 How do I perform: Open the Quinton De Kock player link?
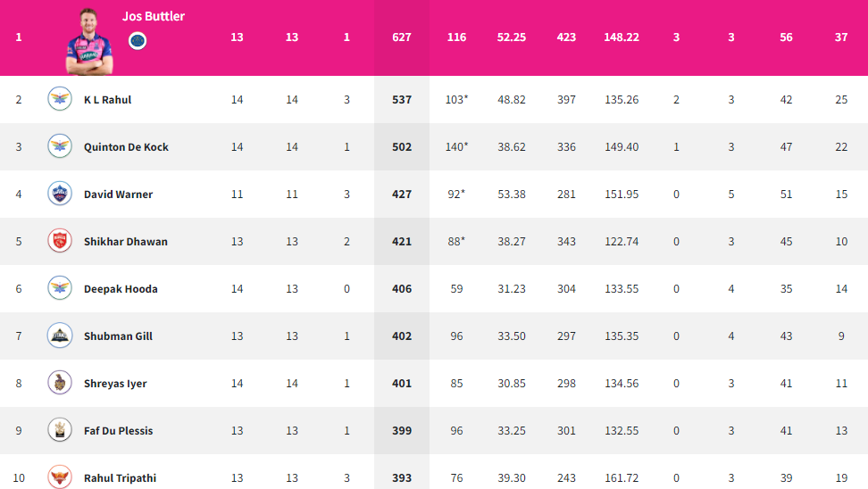click(126, 147)
